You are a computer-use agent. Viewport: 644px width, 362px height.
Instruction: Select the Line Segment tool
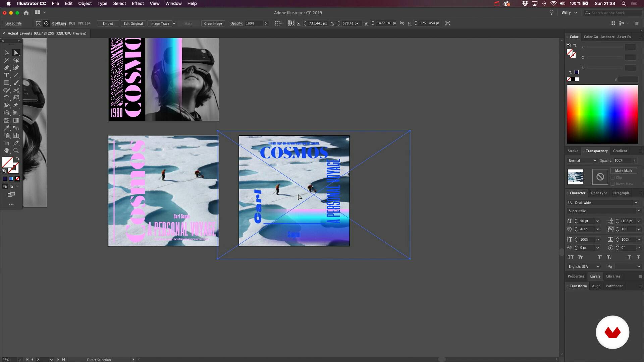point(16,75)
